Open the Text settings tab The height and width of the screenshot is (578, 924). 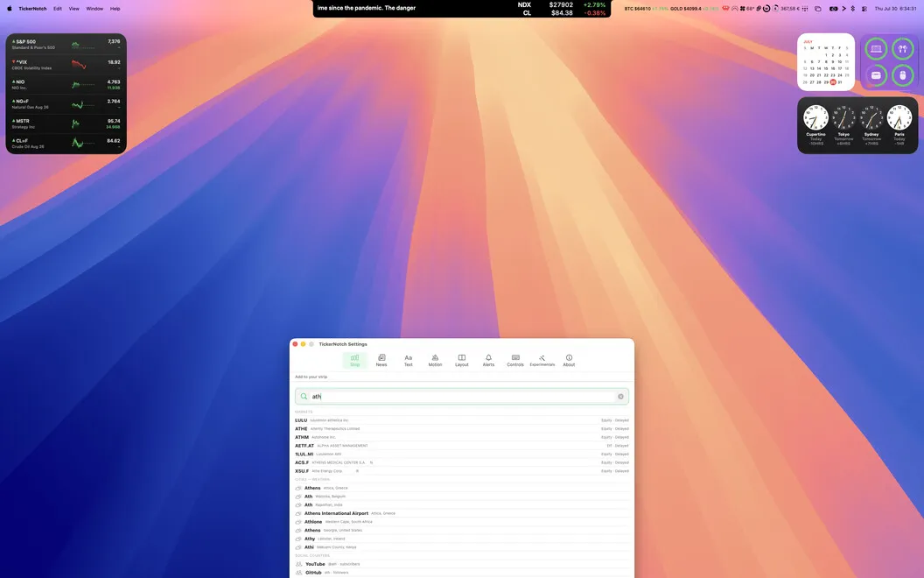tap(409, 360)
